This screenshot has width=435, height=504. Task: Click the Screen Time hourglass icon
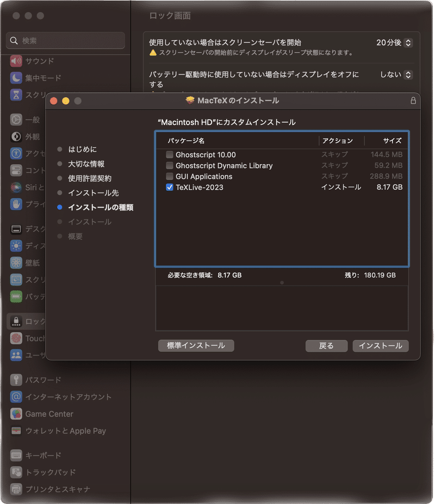pos(16,95)
